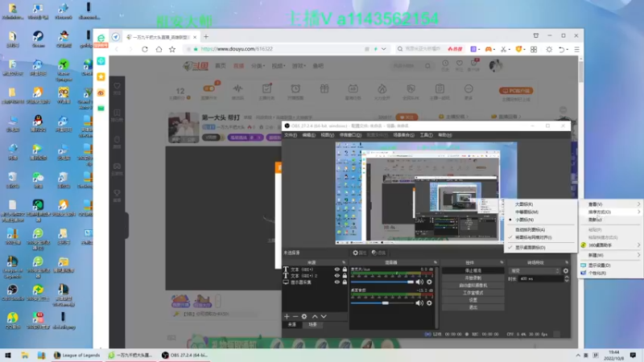Open address bar dropdown chevron in browser
This screenshot has width=644, height=362.
pyautogui.click(x=384, y=49)
